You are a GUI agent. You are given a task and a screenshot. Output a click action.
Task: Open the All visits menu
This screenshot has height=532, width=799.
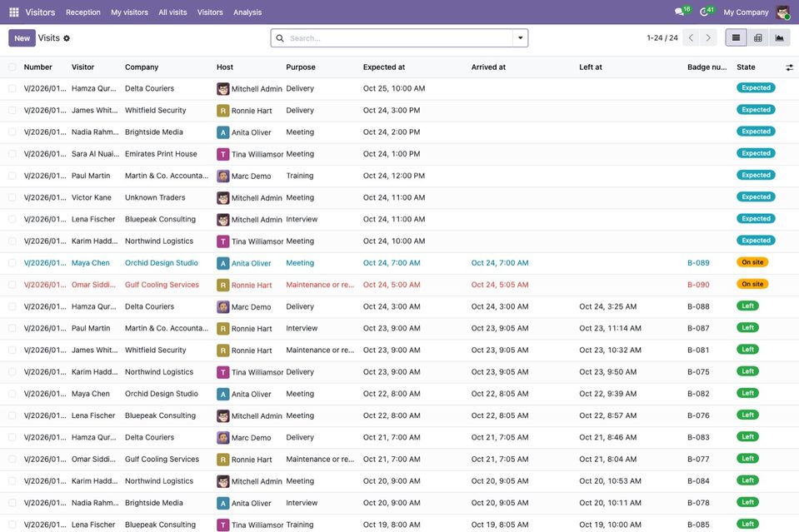click(172, 12)
